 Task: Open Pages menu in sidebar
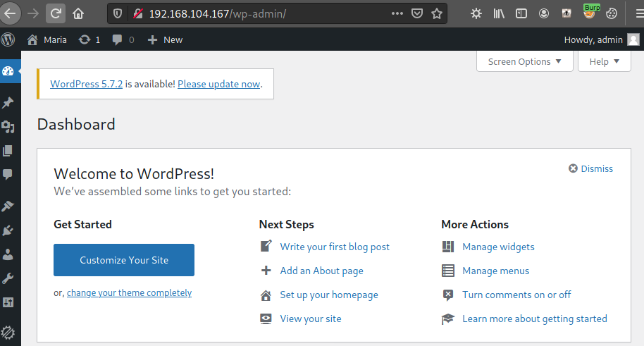point(8,150)
